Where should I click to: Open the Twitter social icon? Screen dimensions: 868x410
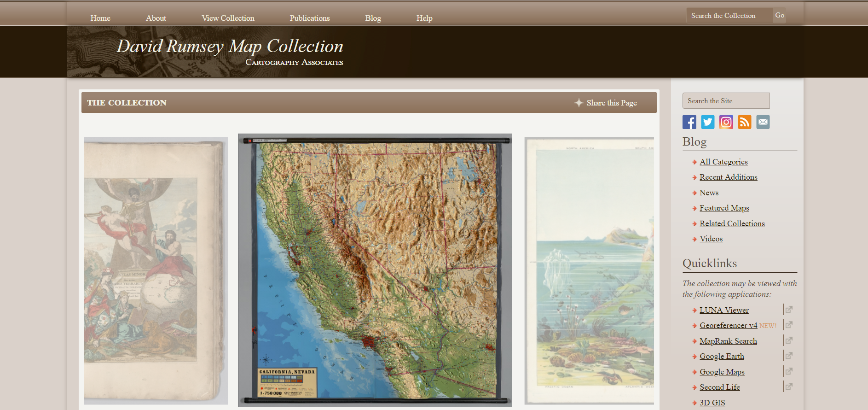click(x=707, y=122)
